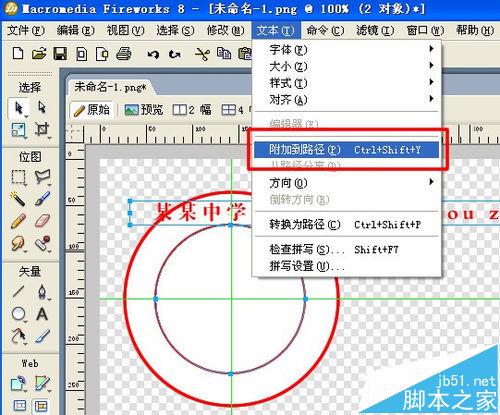Image resolution: width=500 pixels, height=415 pixels.
Task: Choose 转换为路径 menu entry
Action: pos(347,224)
